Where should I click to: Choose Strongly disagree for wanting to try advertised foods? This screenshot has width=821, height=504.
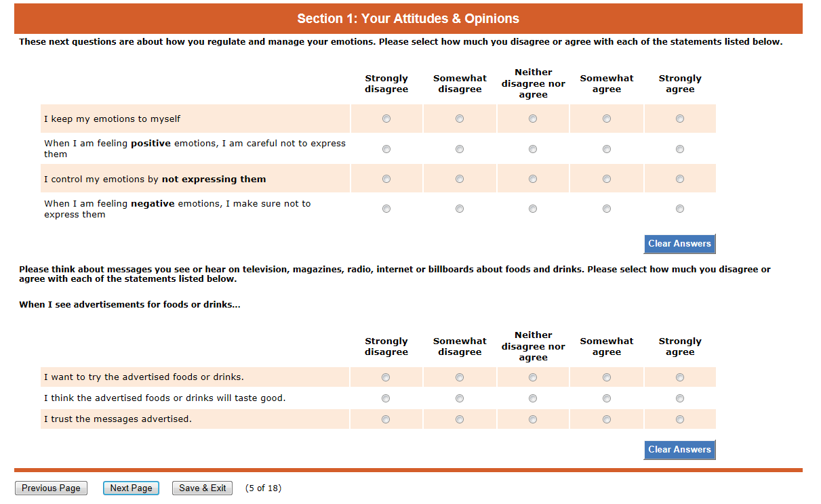[386, 377]
